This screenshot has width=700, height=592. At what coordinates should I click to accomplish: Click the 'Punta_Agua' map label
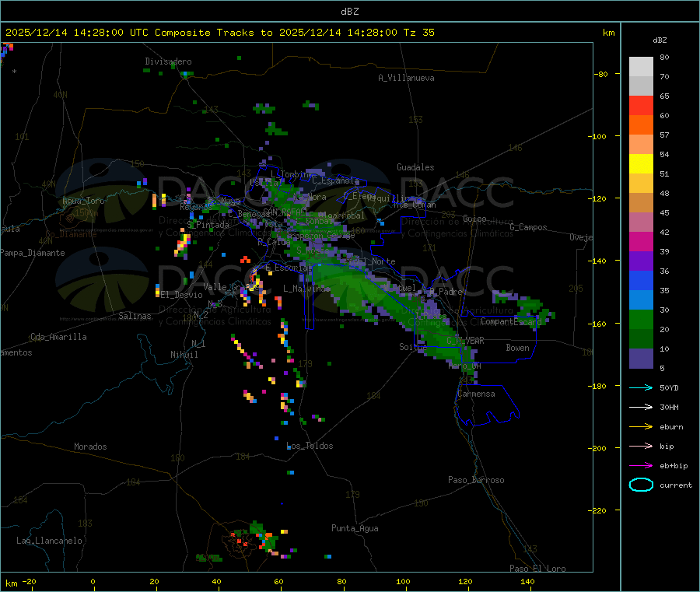tap(355, 528)
